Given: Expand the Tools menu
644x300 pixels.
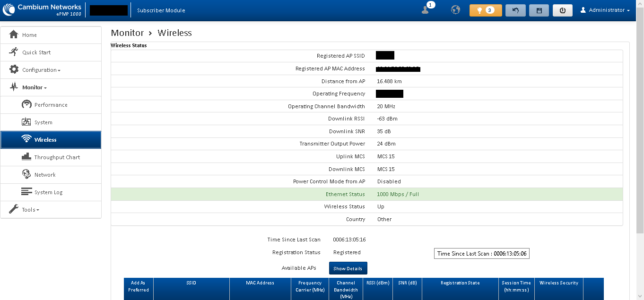Looking at the screenshot, I should 30,210.
